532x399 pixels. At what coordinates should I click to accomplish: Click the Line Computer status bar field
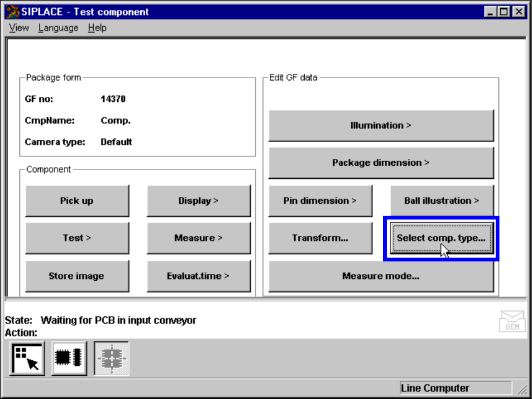456,388
